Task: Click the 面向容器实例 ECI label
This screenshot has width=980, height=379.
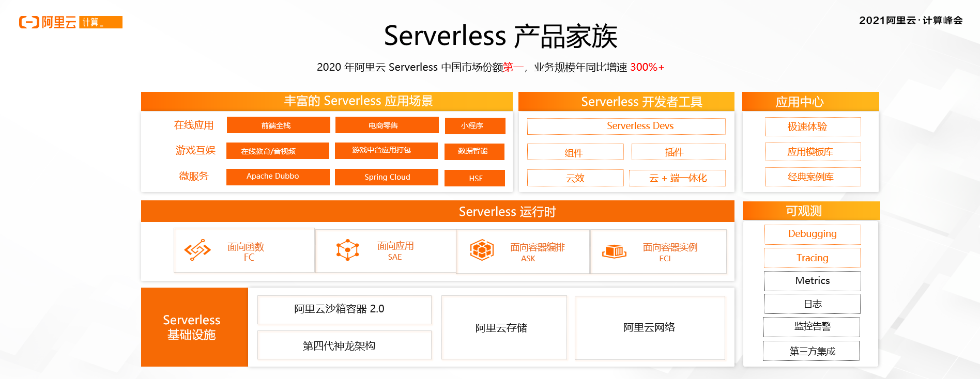Action: coord(670,252)
